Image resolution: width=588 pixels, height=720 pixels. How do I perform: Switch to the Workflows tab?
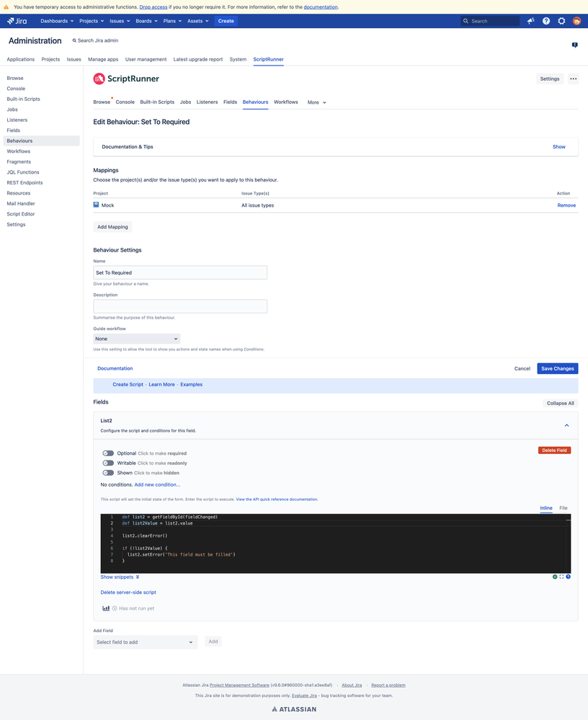(285, 102)
